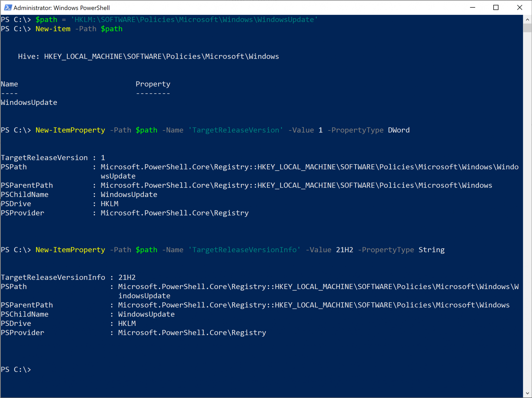This screenshot has width=532, height=398.
Task: Open the PowerShell system menu icon
Action: (8, 8)
